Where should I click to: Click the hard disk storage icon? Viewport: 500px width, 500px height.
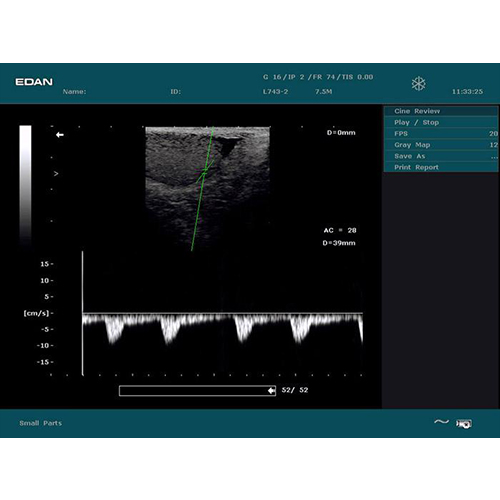(x=464, y=424)
